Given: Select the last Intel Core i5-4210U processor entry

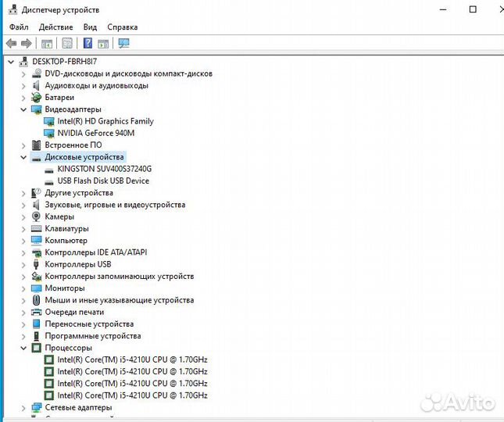Looking at the screenshot, I should point(132,395).
